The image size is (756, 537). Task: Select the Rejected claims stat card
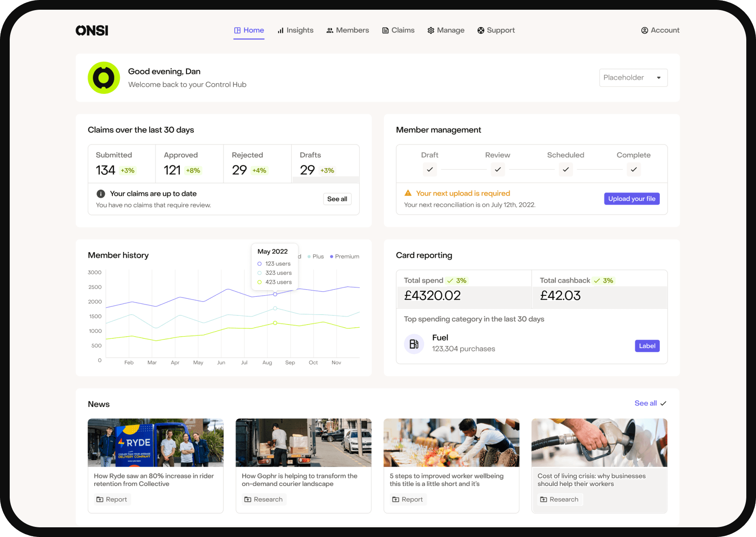pos(258,164)
